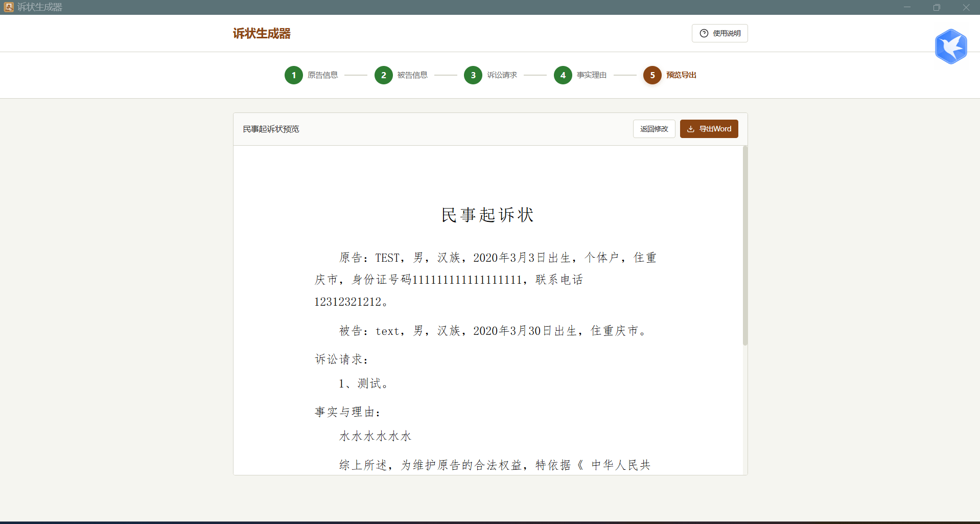
Task: Click the 民事起诉状 document title
Action: click(x=487, y=215)
